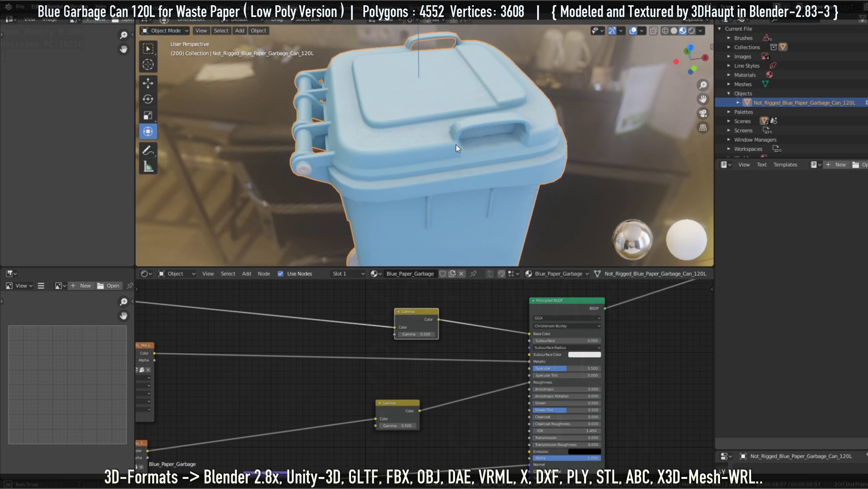Select the Move tool
Screen dimensions: 868x489
(148, 83)
